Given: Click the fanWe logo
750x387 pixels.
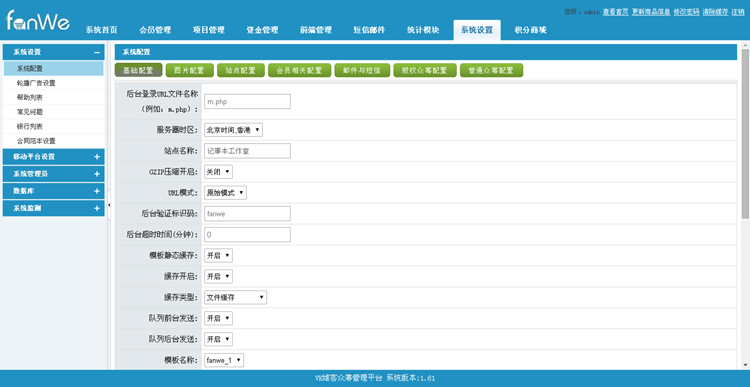Looking at the screenshot, I should 38,21.
